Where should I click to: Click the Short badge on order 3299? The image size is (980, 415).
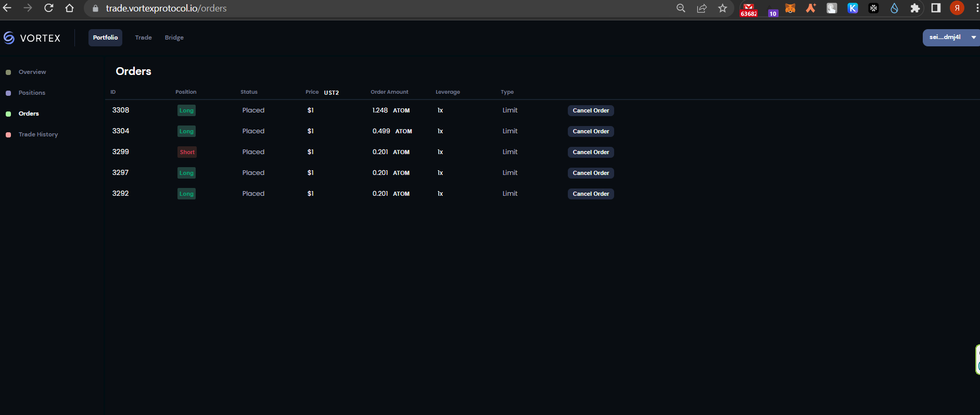187,152
